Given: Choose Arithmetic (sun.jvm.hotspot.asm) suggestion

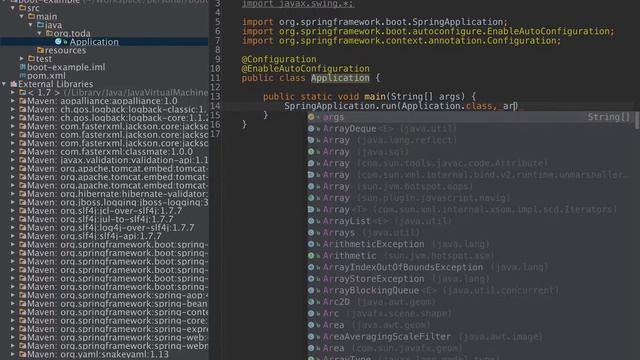Looking at the screenshot, I should coord(471,256).
